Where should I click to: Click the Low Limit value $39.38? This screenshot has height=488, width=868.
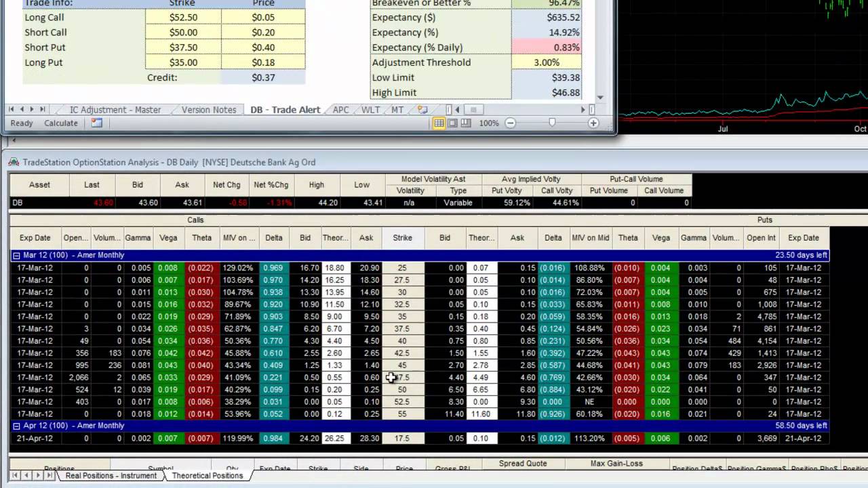tap(547, 77)
